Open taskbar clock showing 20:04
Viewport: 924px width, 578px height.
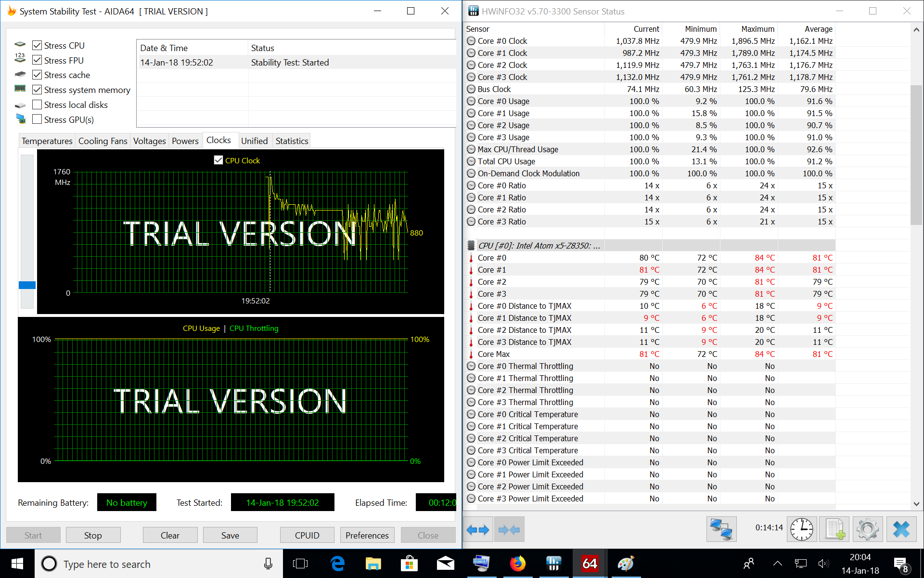[860, 564]
